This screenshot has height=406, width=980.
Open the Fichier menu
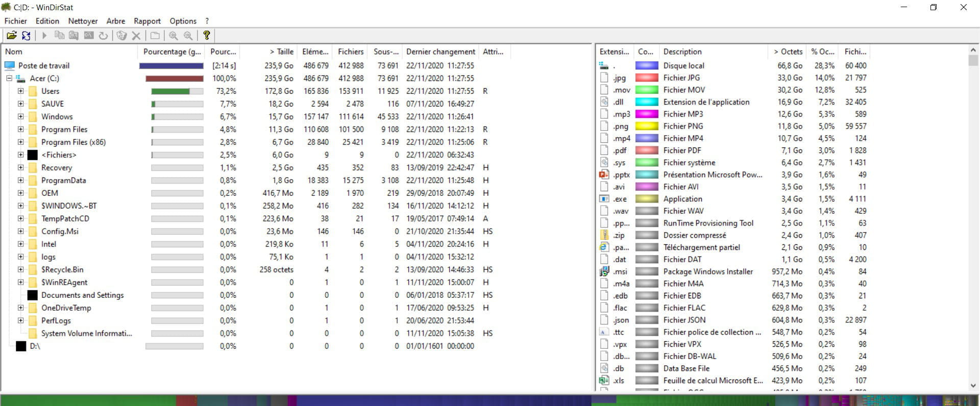point(16,21)
